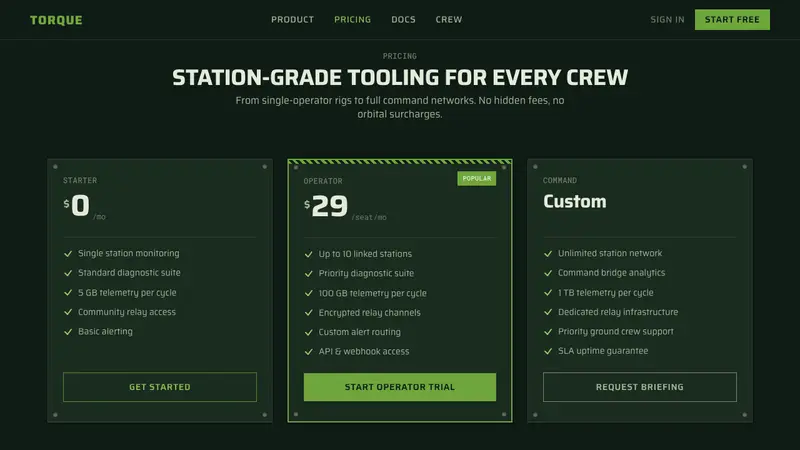Click checkmark beside Command bridge analytics

pos(548,273)
